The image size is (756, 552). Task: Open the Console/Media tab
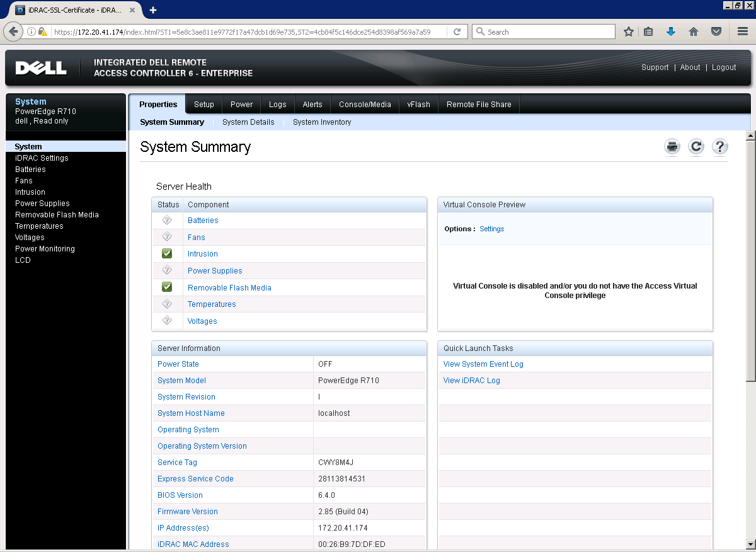(364, 103)
